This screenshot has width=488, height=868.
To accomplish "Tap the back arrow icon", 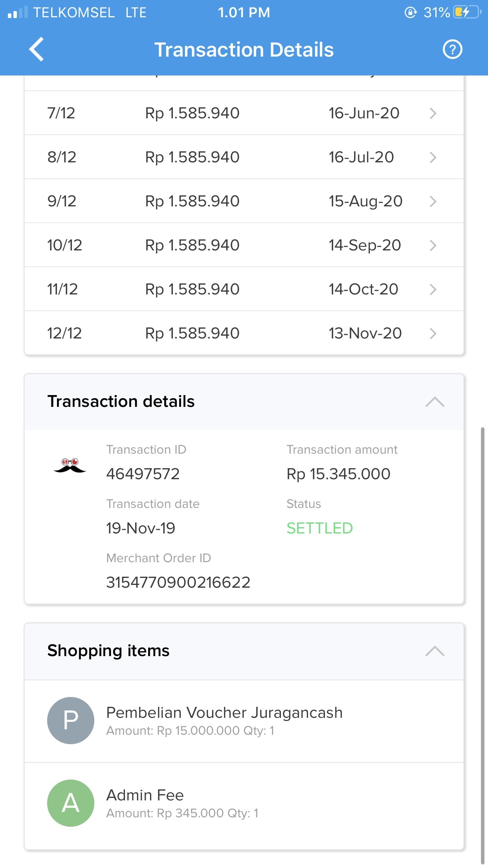I will (37, 50).
